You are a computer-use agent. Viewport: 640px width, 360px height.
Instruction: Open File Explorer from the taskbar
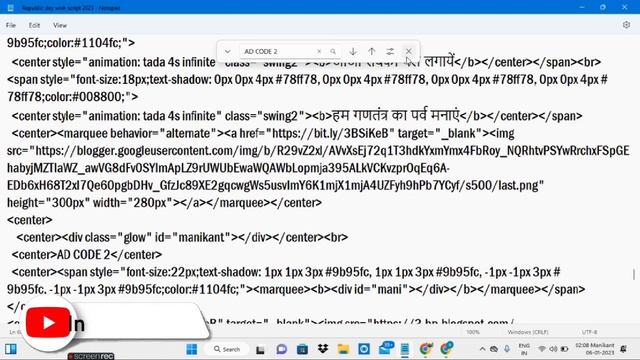pos(343,349)
